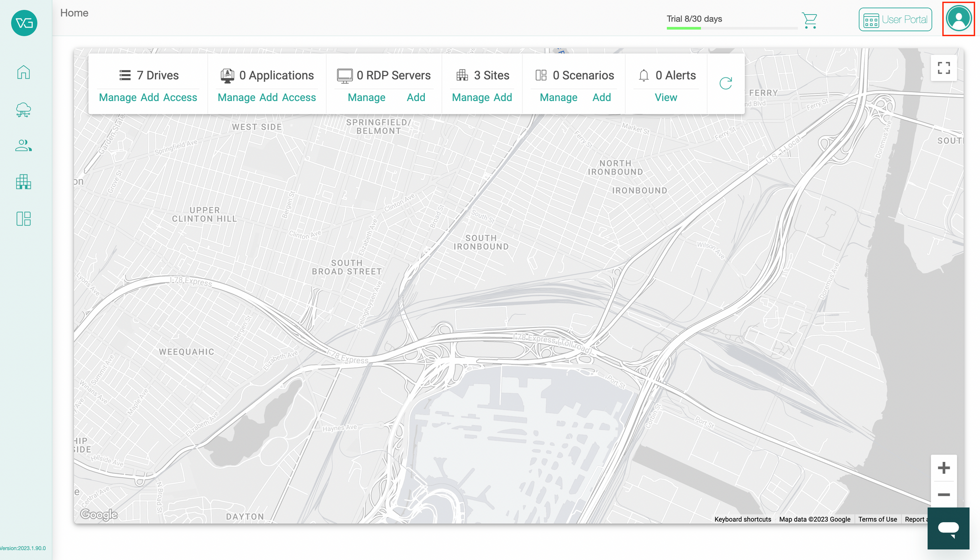Click Add under 0 RDP Servers

click(x=416, y=98)
